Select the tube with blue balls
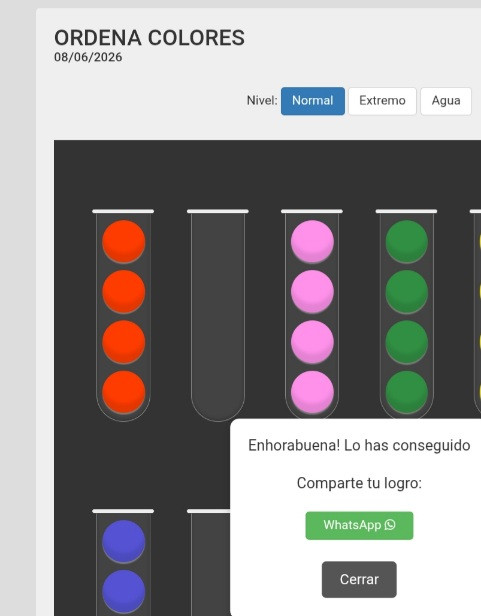 [x=123, y=563]
